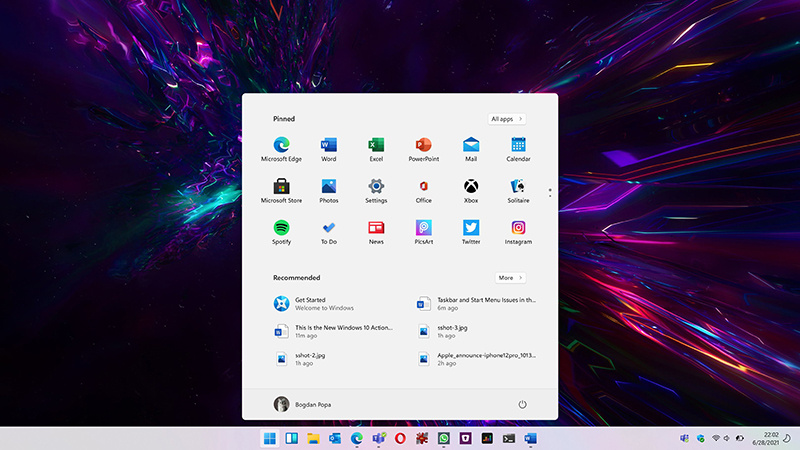The image size is (800, 450).
Task: Launch Word from the pinned apps
Action: point(329,149)
